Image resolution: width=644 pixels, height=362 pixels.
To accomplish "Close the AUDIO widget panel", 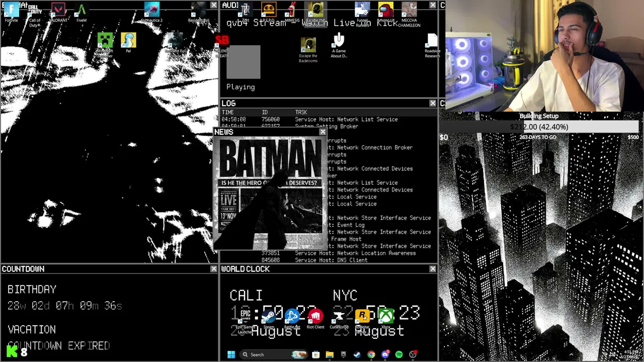I will pos(433,5).
